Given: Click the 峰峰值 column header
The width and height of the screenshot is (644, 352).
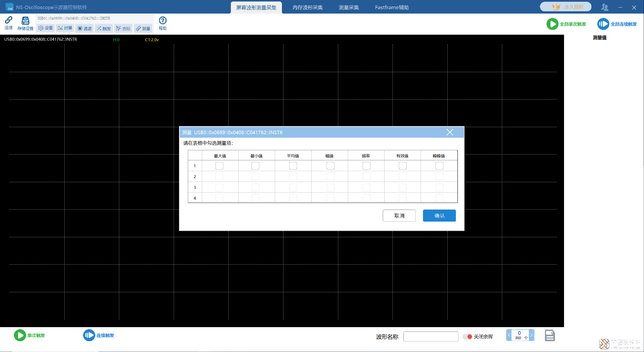Looking at the screenshot, I should [x=439, y=156].
